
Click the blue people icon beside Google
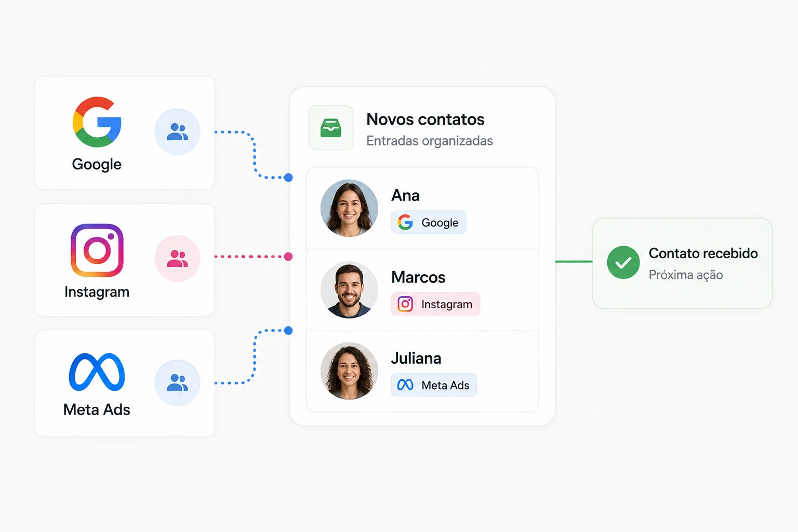177,132
